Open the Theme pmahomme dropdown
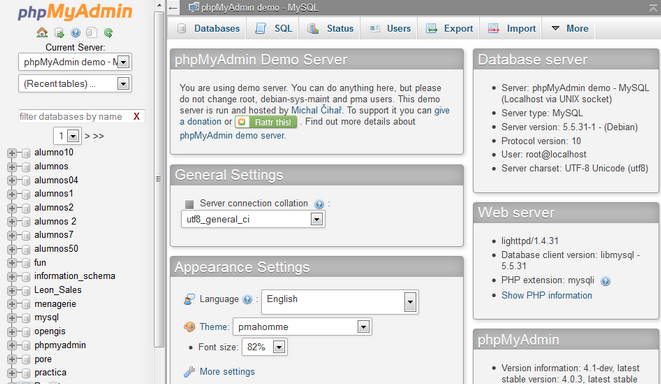Viewport: 661px width, 384px height. tap(302, 327)
